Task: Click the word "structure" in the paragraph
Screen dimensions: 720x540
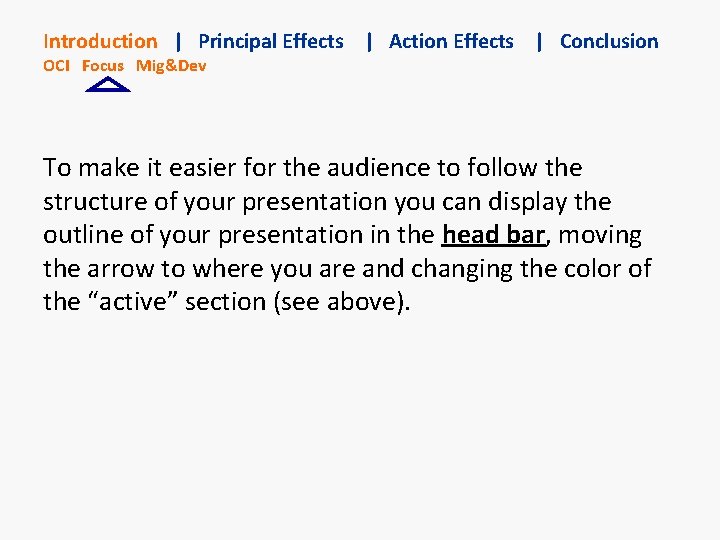Action: point(92,202)
